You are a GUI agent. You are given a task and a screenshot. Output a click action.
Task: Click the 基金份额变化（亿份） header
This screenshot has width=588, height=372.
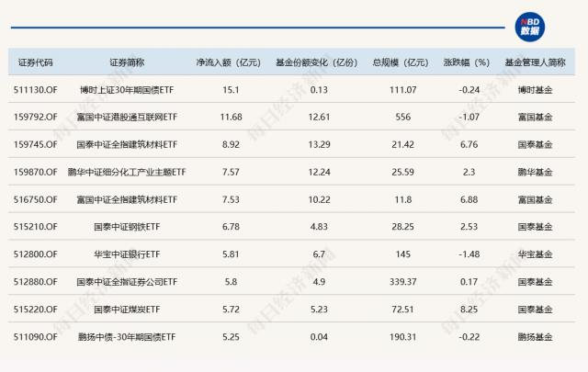pos(316,63)
